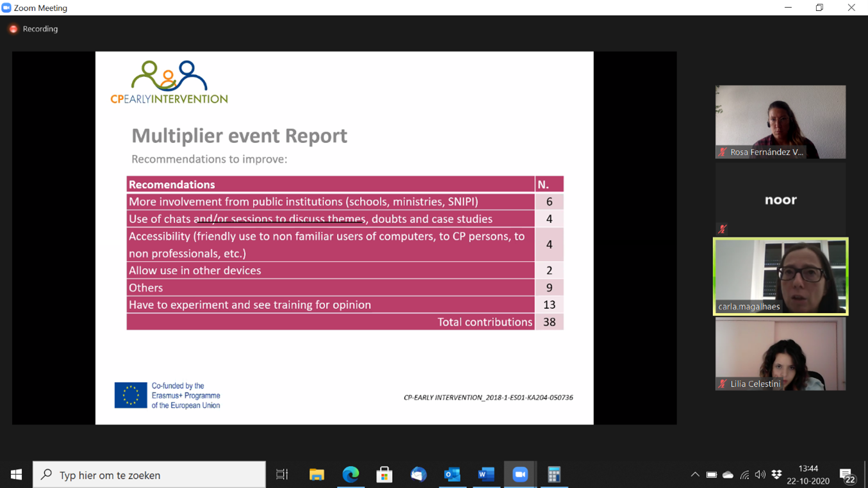Show hidden system tray icons

(695, 475)
